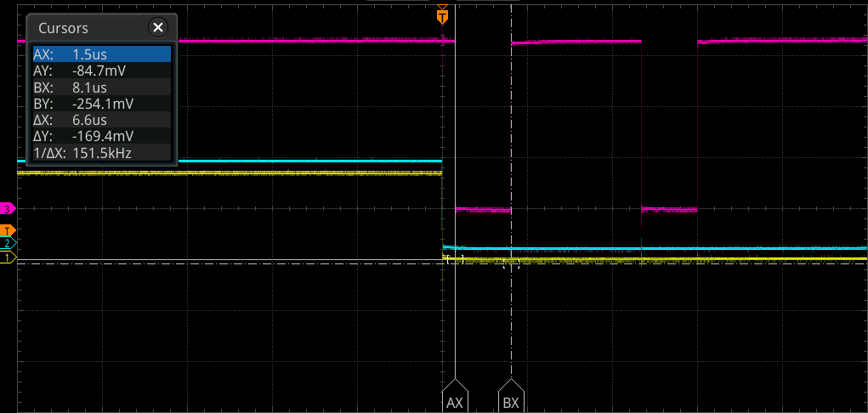Select the ΔY -169.4mV measurement row

(102, 136)
